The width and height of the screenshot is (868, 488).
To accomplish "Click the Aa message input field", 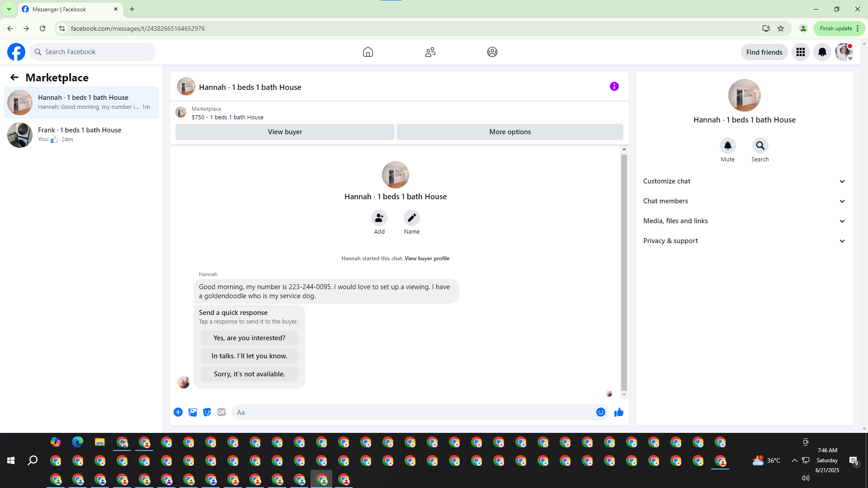I will coord(411,412).
